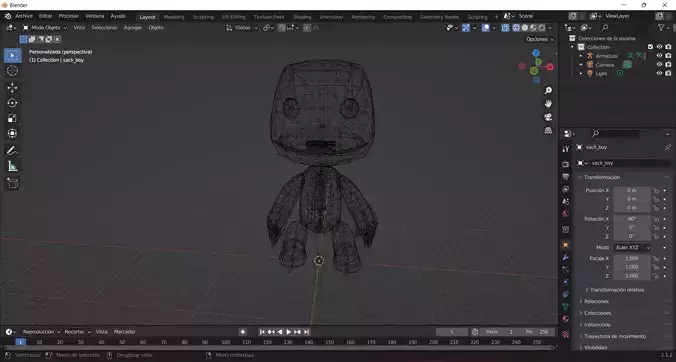Viewport: 676px width, 362px height.
Task: Toggle visibility eye of Camera
Action: [659, 65]
